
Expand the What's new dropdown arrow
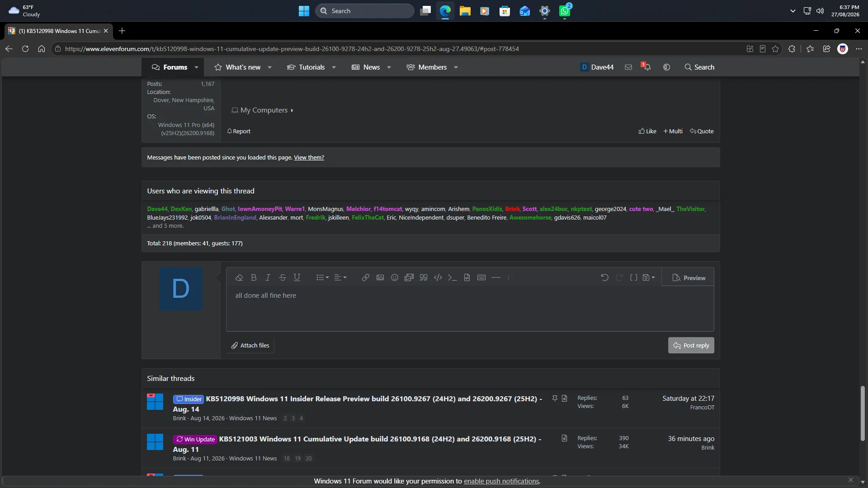270,67
